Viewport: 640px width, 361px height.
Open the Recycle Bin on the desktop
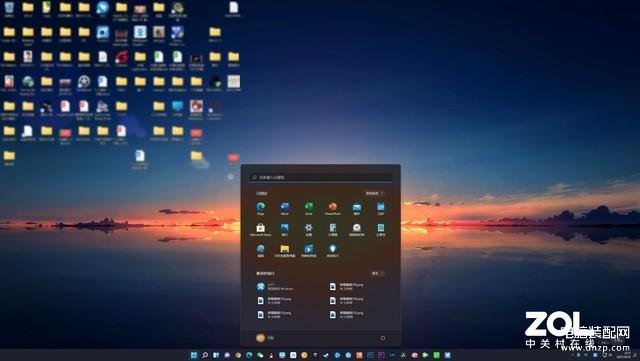point(9,9)
